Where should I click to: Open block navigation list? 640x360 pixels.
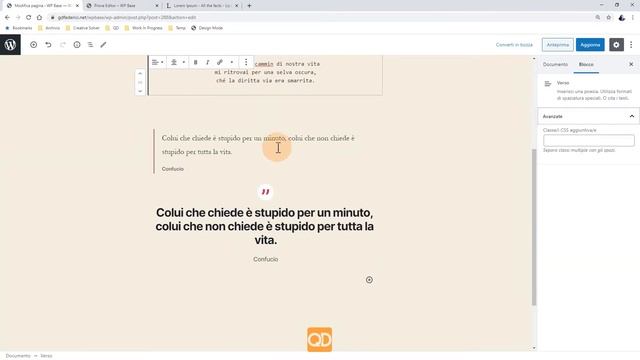point(90,44)
